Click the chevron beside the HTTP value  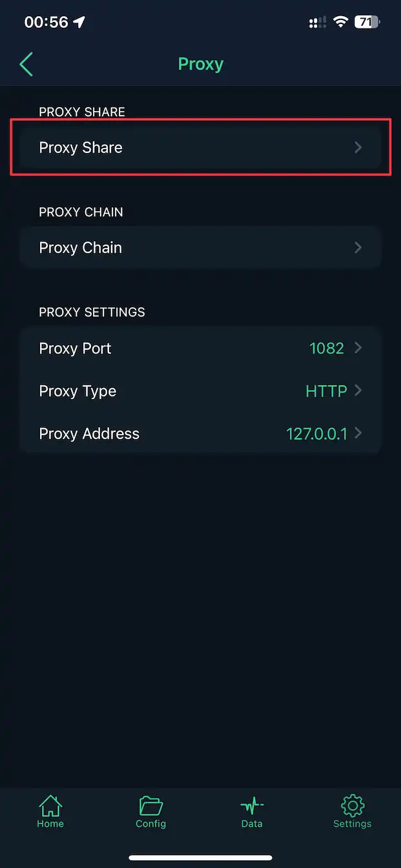click(x=358, y=391)
